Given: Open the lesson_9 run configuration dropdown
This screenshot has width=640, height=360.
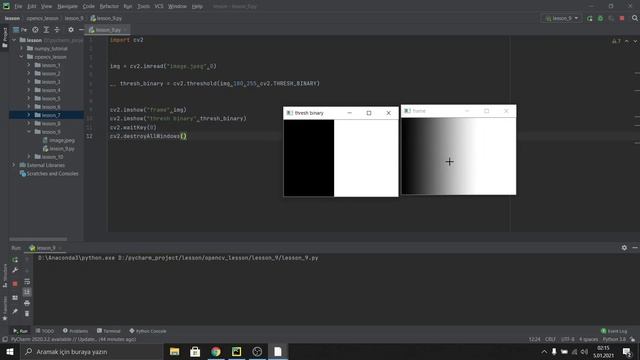Looking at the screenshot, I should point(562,18).
